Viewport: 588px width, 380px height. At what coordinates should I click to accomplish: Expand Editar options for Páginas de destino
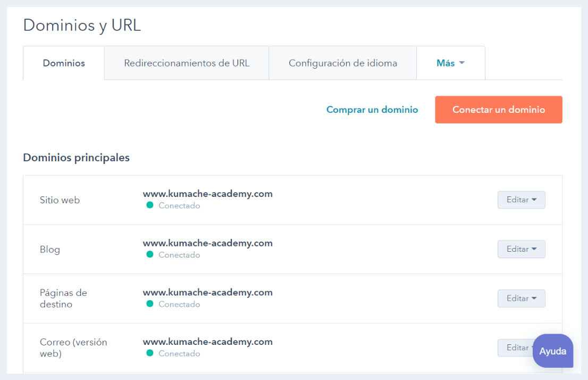tap(521, 298)
